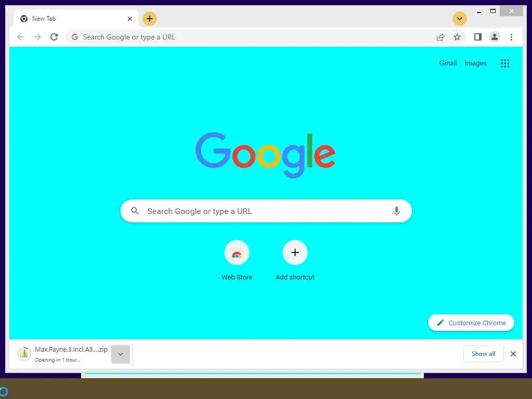Click Customize Chrome button
Screen dimensions: 532x399
(x=471, y=323)
